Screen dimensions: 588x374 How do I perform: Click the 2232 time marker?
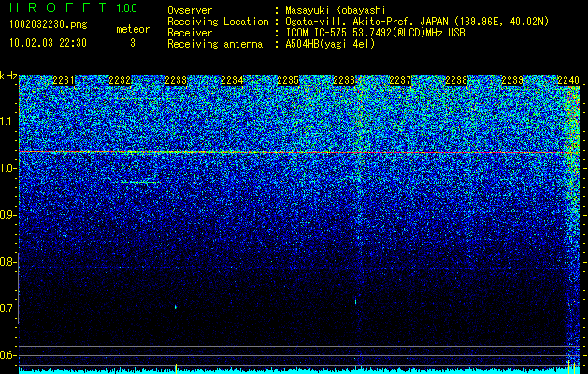point(120,80)
